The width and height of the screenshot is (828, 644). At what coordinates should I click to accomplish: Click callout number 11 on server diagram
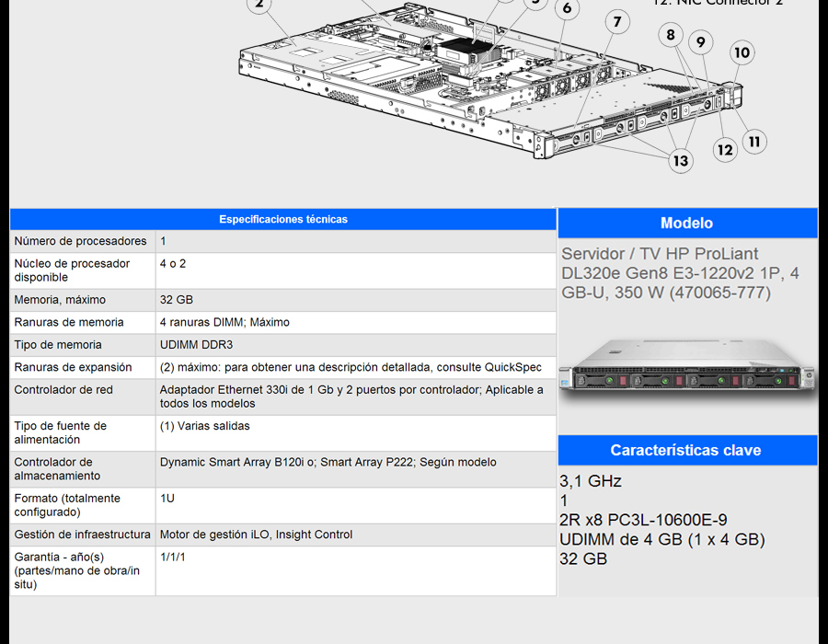coord(754,142)
